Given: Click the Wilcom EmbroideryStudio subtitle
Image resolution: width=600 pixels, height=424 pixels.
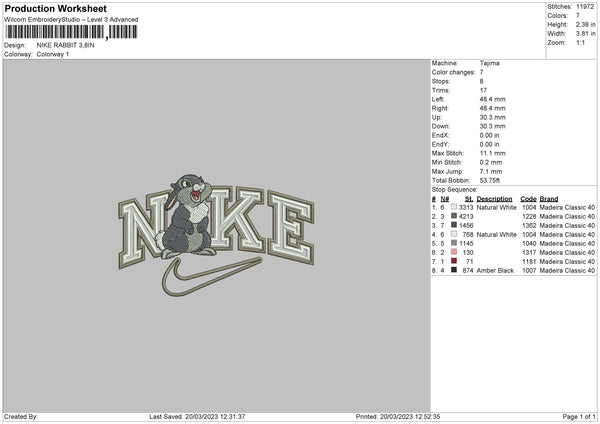Looking at the screenshot, I should point(71,20).
